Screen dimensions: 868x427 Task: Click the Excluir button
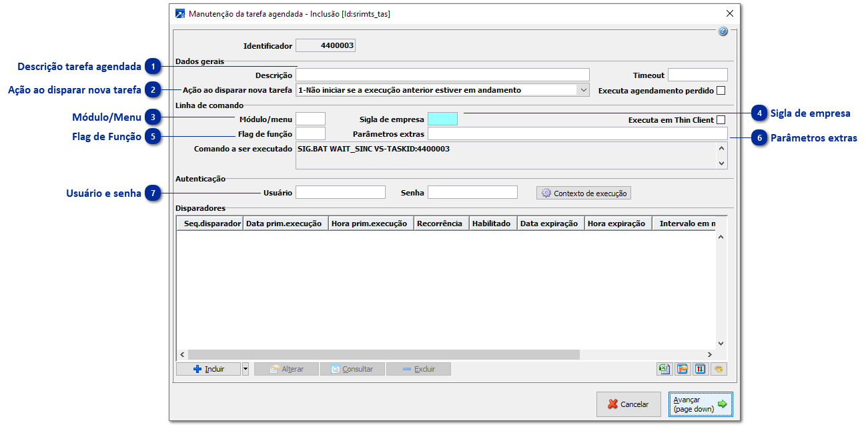418,369
